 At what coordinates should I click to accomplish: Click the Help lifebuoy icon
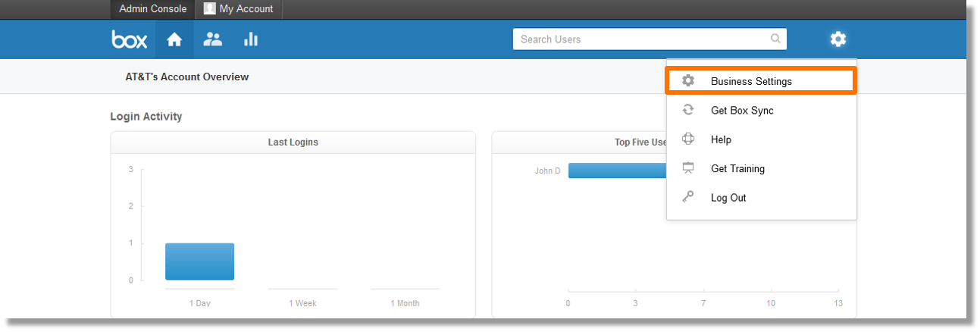688,139
